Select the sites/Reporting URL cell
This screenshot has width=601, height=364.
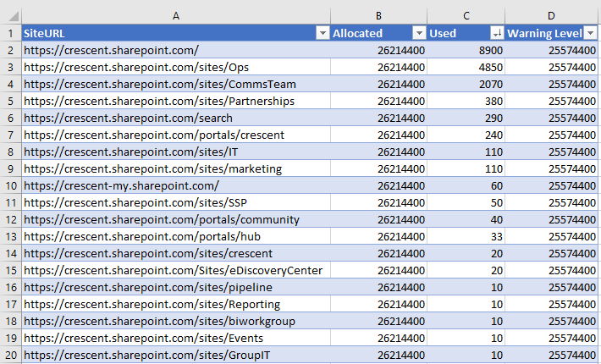coord(176,304)
